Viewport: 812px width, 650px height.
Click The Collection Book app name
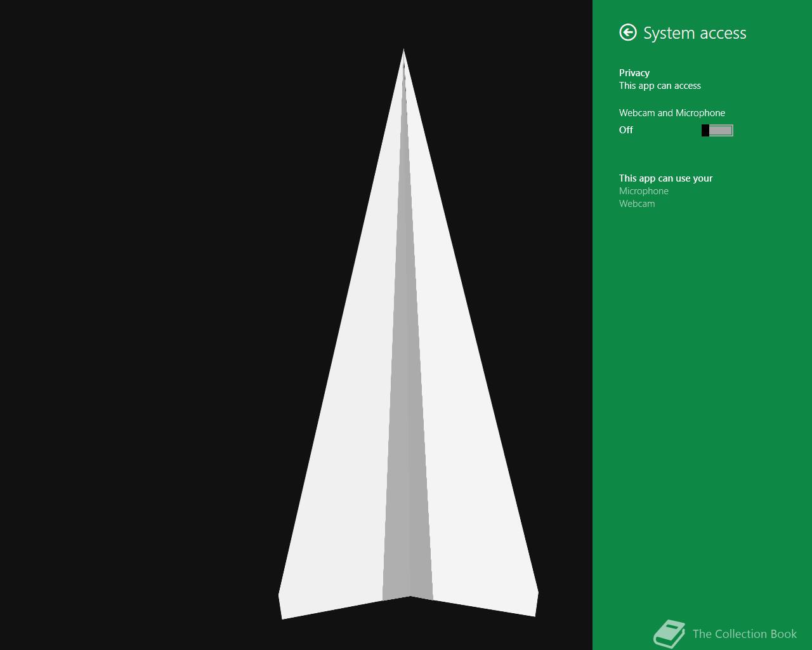744,633
